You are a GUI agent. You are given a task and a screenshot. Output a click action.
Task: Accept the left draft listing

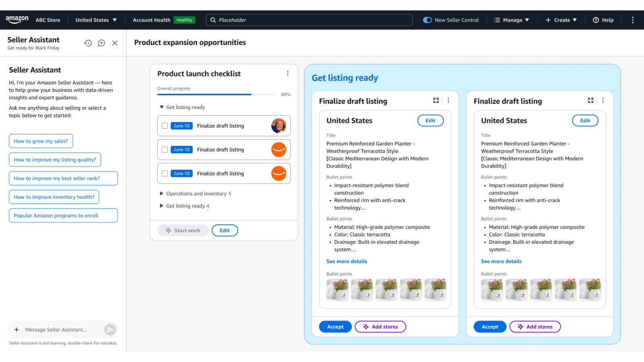coord(335,327)
